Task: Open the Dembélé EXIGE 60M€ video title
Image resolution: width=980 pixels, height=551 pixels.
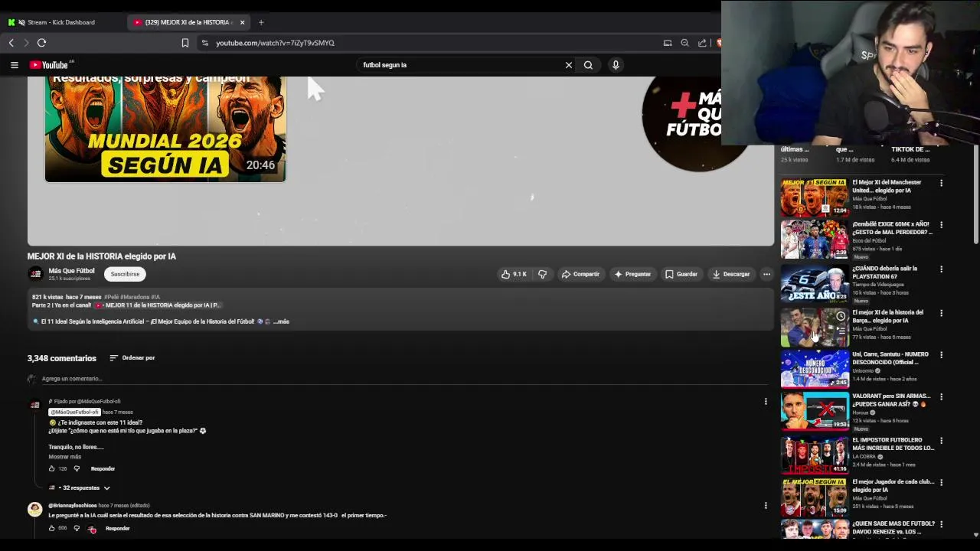Action: pyautogui.click(x=892, y=228)
